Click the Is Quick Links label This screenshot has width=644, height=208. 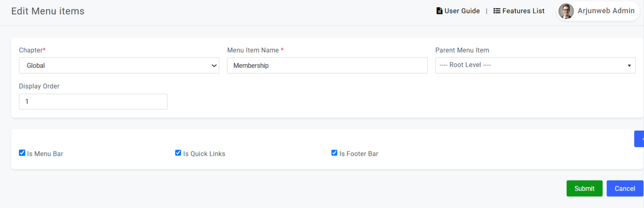tap(204, 154)
